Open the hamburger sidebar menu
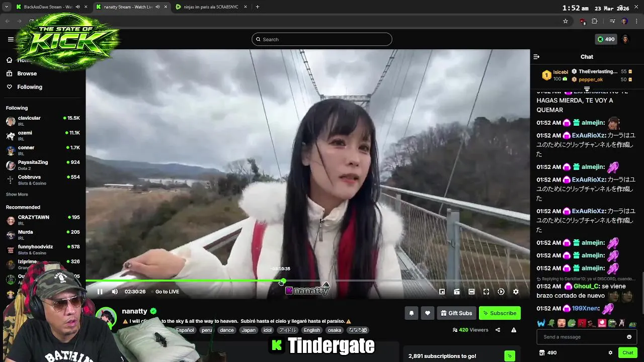Screen dimensions: 644x362 point(11,39)
